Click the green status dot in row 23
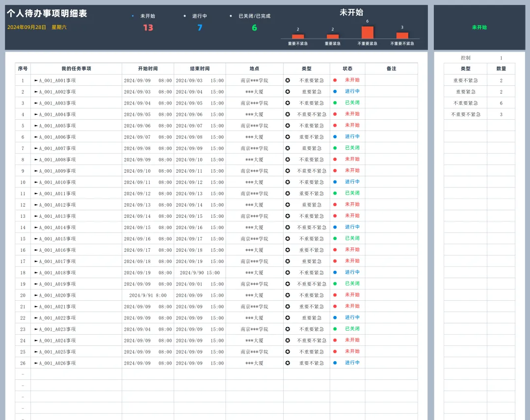The height and width of the screenshot is (420, 530). [x=335, y=329]
